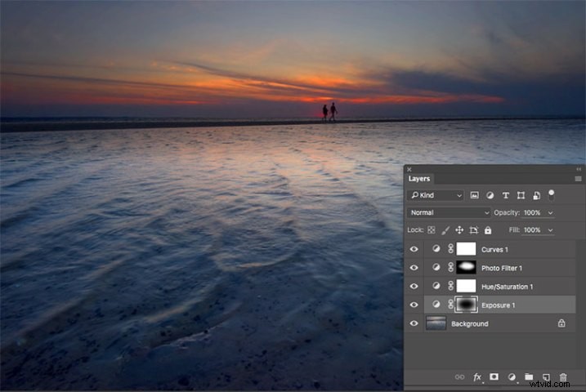Viewport: 586px width, 392px height.
Task: Click mask link icon on Photo Filter 1
Action: [x=450, y=267]
